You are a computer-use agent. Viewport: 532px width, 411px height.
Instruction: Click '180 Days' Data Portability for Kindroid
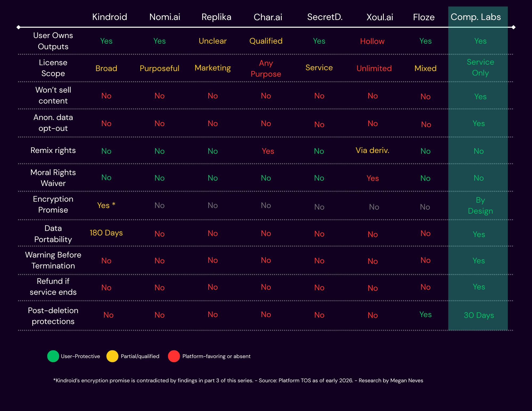[106, 233]
